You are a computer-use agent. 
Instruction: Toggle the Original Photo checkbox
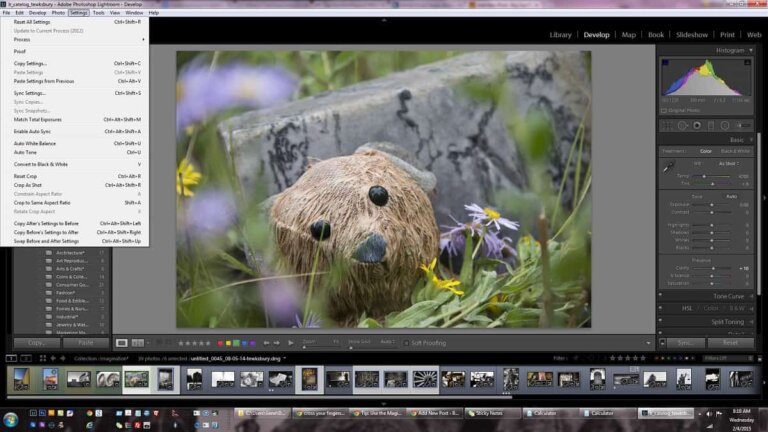[664, 111]
